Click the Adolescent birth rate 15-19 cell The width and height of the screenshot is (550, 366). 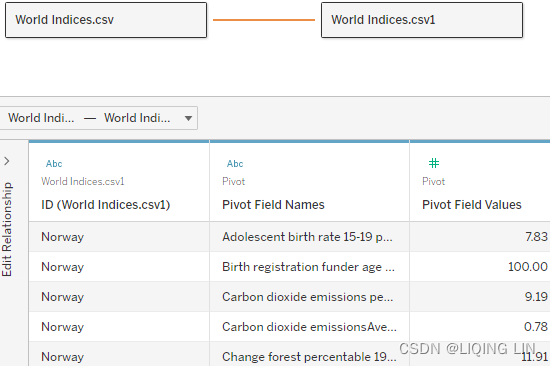[x=309, y=237]
